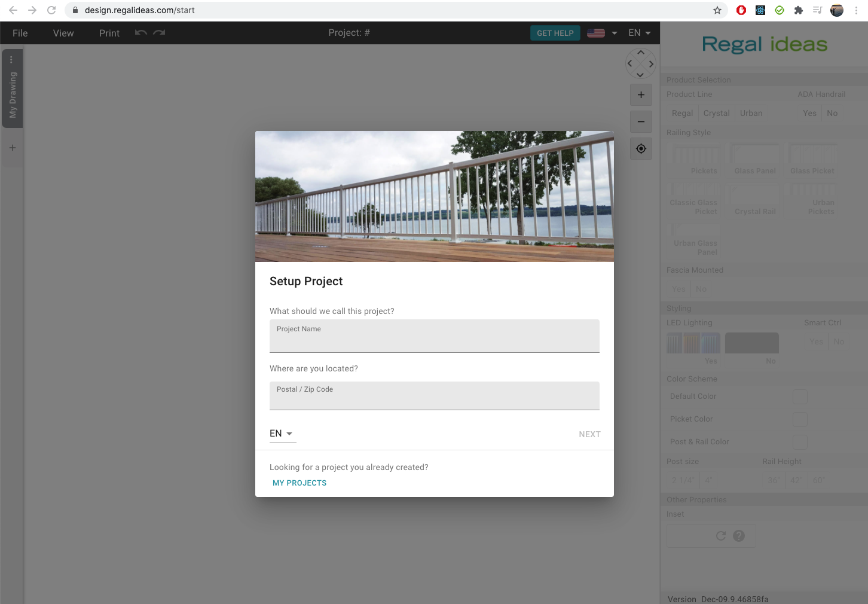Click the GET HELP button

coord(555,33)
